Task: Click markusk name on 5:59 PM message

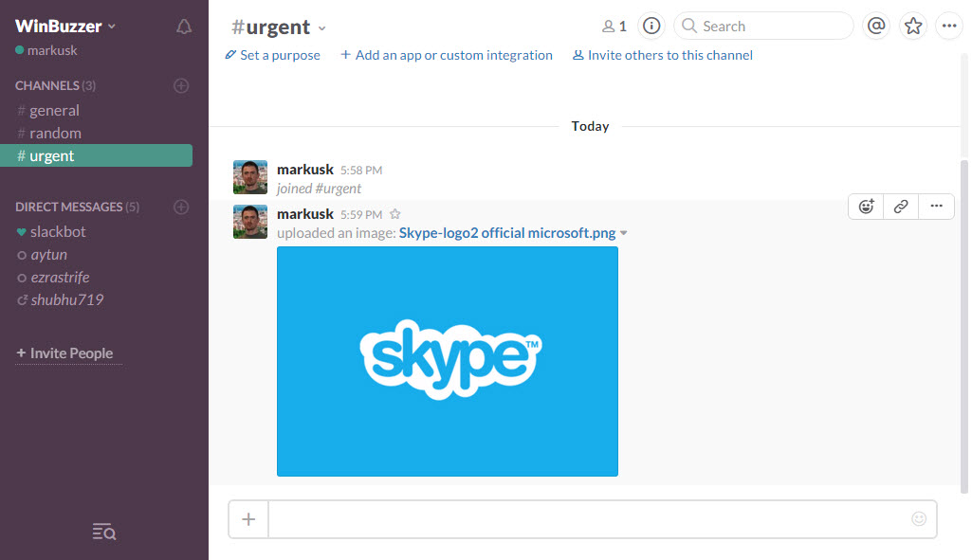Action: pos(305,214)
